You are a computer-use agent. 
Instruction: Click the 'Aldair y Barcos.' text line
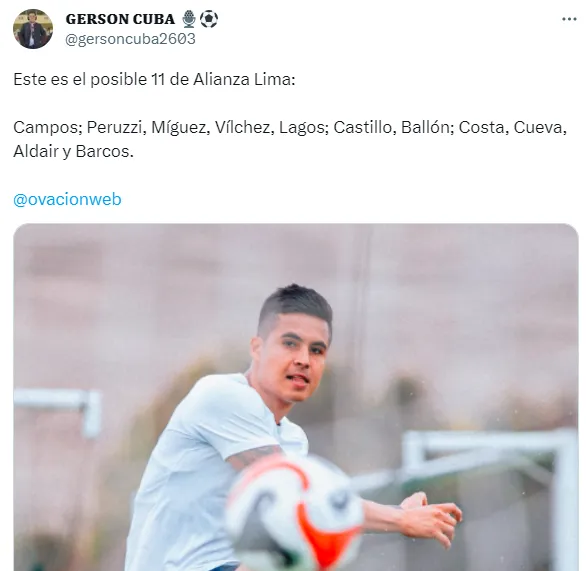73,151
